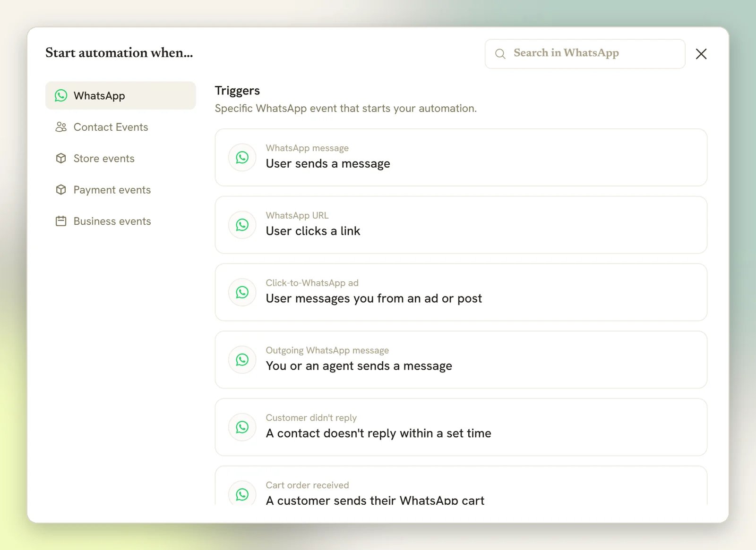Click WhatsApp icon on WhatsApp URL card
Screen dimensions: 756x550
242,225
